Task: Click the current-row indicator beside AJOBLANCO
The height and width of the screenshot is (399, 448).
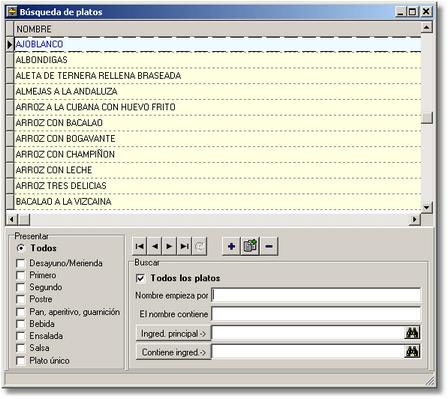Action: (x=10, y=44)
